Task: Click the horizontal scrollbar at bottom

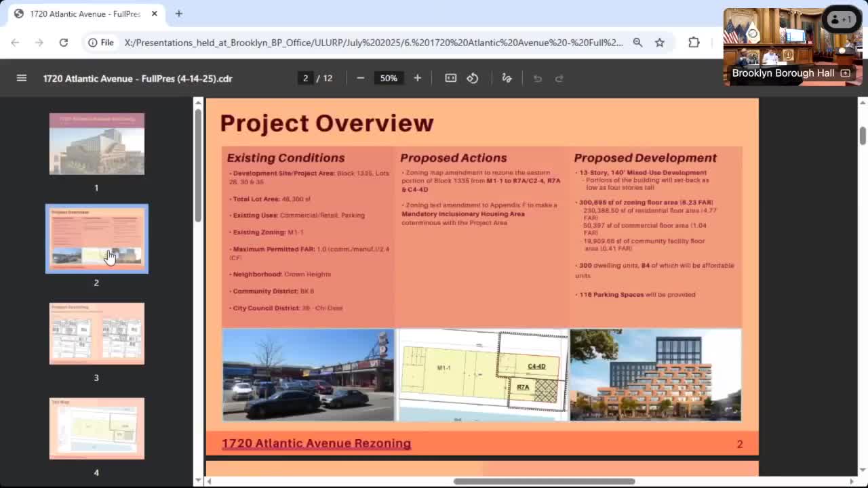Action: (x=544, y=481)
